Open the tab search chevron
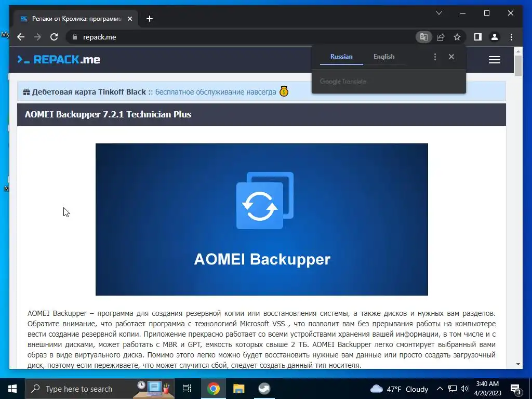The height and width of the screenshot is (399, 532). (x=438, y=13)
